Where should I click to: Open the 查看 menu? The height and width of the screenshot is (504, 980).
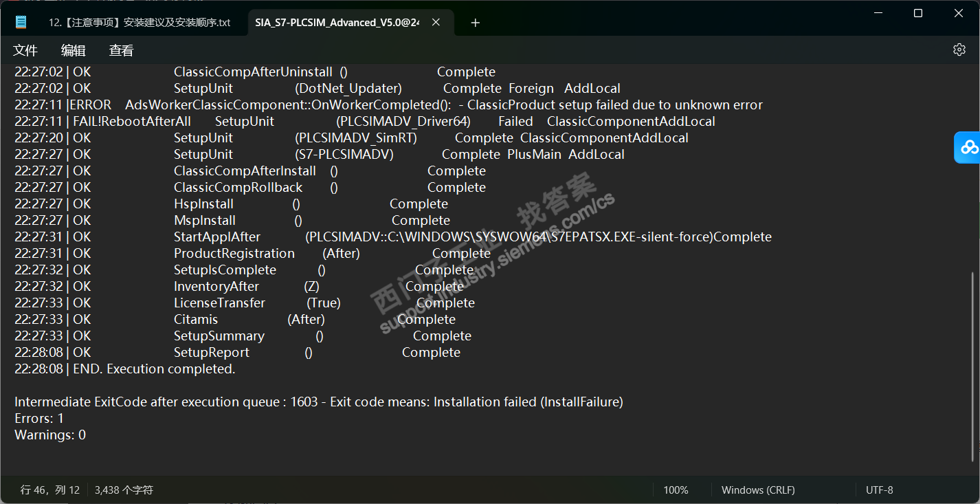(x=122, y=50)
